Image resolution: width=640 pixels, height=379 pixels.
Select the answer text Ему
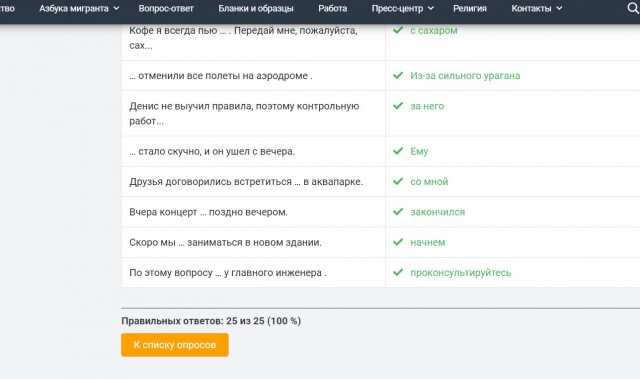[419, 151]
